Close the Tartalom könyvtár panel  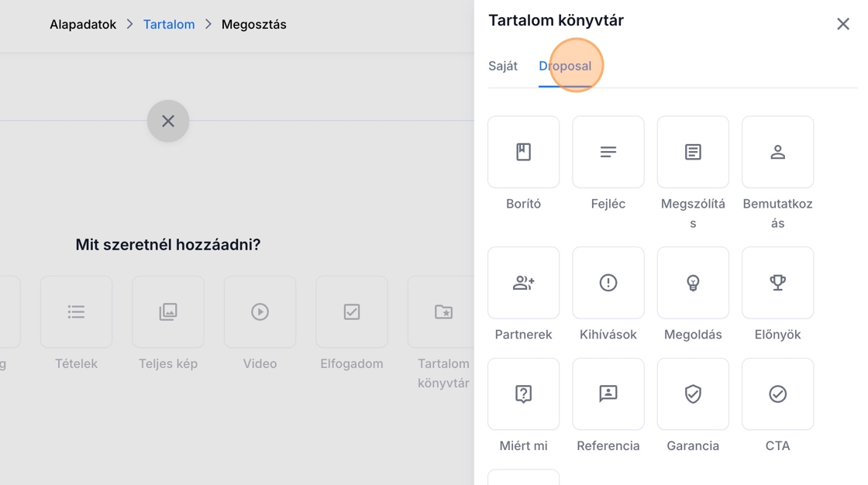point(842,24)
